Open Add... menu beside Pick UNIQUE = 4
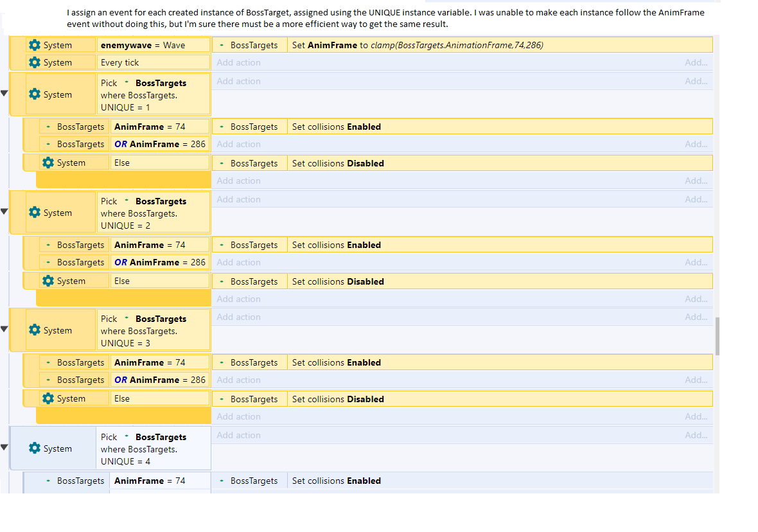This screenshot has width=758, height=532. tap(696, 435)
